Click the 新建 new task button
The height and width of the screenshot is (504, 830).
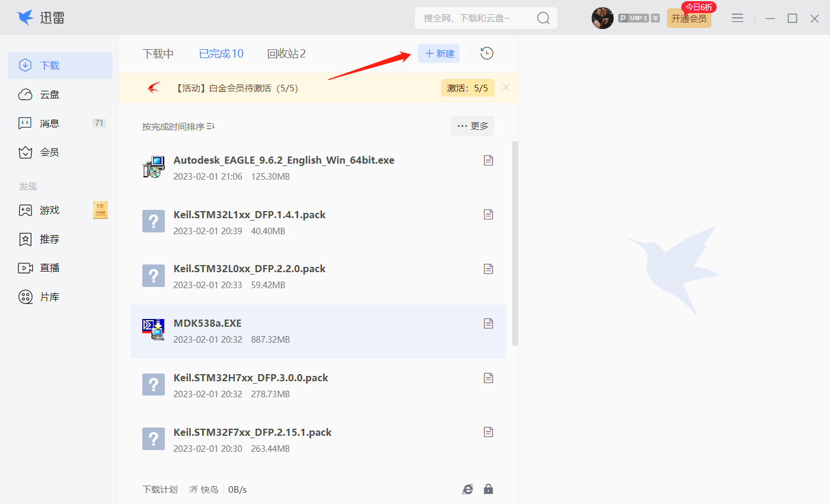click(439, 53)
